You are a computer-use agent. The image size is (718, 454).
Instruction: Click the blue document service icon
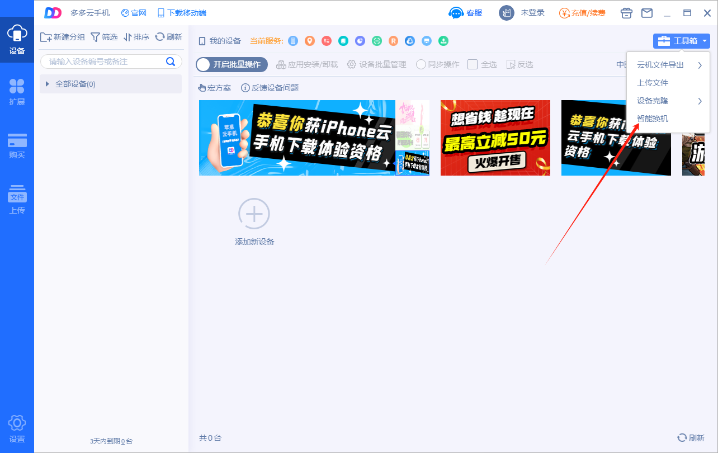pyautogui.click(x=293, y=41)
